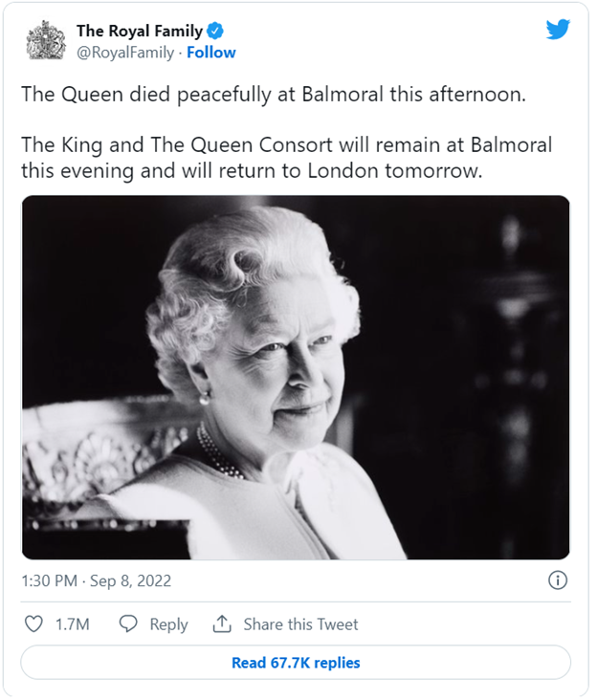Click the tweet text about Balmoral
597x700 pixels.
[x=274, y=95]
